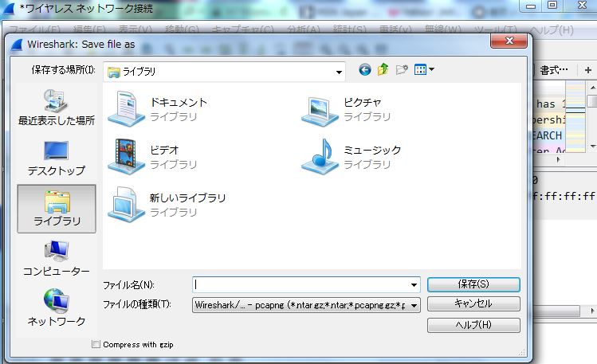
Task: Select 最近表示した場所 in the sidebar
Action: coord(57,108)
